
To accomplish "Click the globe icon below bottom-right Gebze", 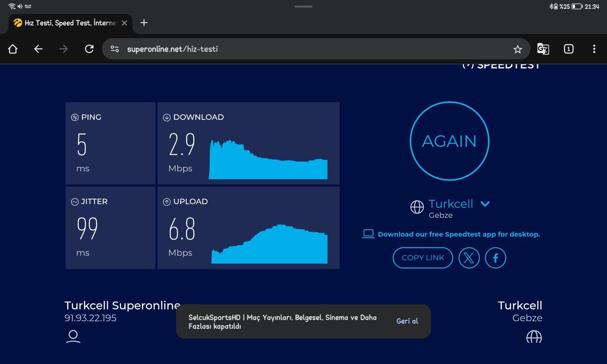I will [x=534, y=337].
